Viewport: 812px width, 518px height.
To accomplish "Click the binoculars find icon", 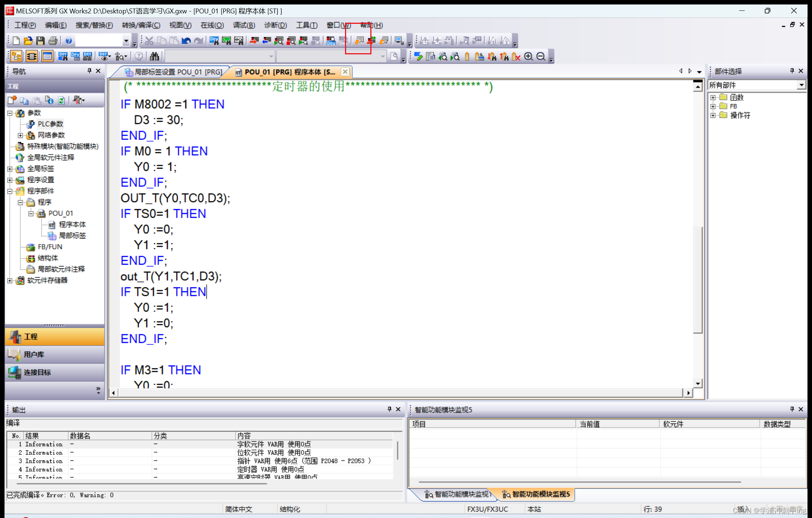I will [x=154, y=56].
